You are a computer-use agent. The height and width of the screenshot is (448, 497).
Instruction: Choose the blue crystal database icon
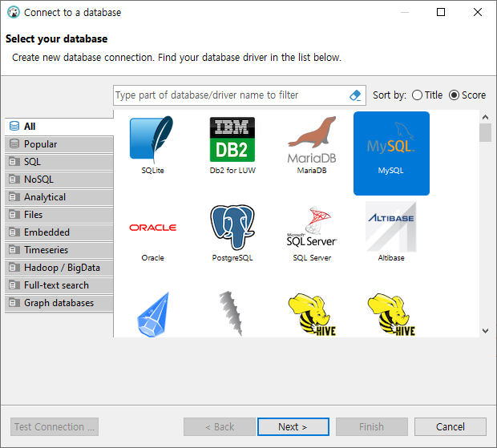152,314
